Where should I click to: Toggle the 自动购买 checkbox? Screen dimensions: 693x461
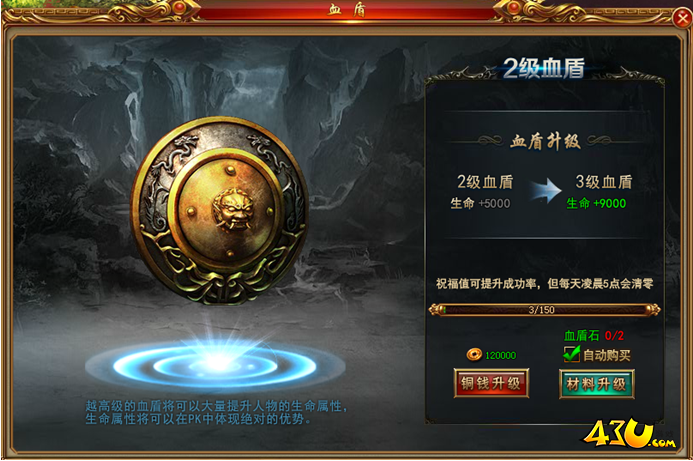tap(571, 354)
